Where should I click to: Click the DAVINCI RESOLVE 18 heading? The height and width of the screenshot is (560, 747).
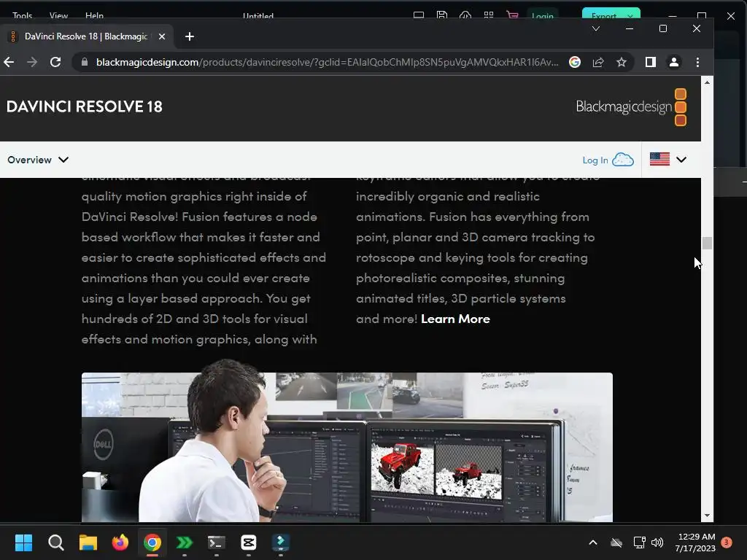click(x=85, y=106)
